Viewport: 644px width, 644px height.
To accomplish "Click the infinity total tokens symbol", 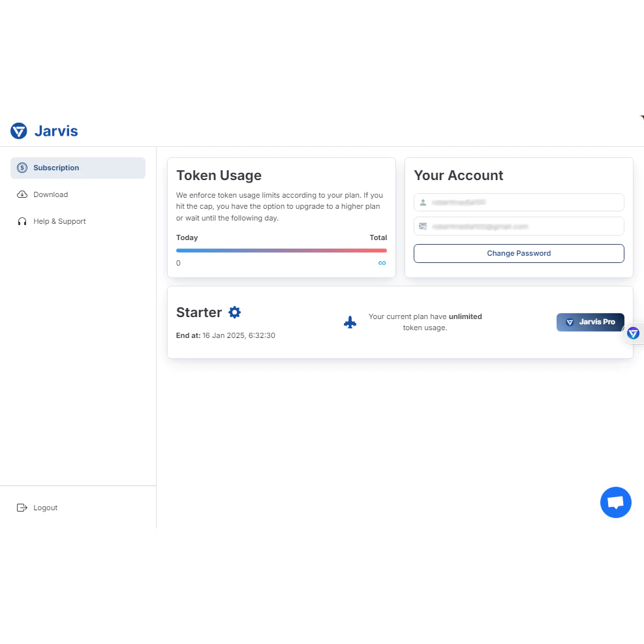I will coord(382,263).
